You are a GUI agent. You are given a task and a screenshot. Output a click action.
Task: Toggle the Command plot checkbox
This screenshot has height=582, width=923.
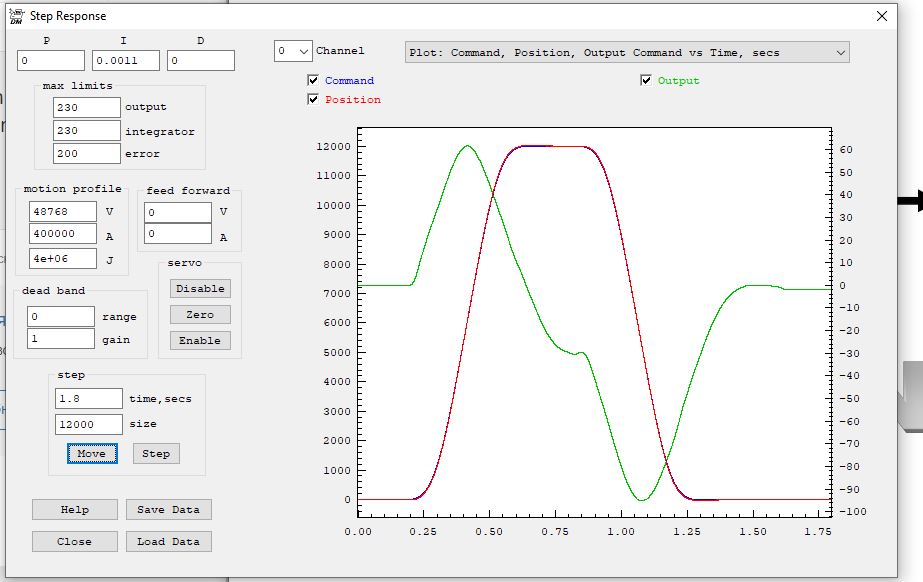[313, 81]
